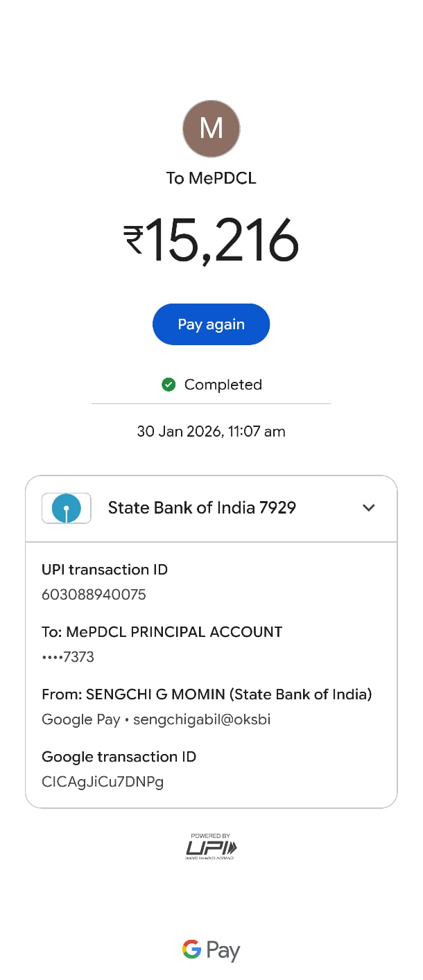Tap the MePDCL PRINCIPAL ACCOUNT recipient line
Image resolution: width=423 pixels, height=980 pixels.
coord(162,632)
